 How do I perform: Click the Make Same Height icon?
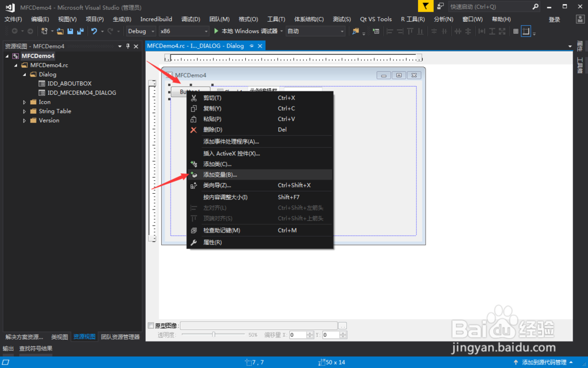492,31
